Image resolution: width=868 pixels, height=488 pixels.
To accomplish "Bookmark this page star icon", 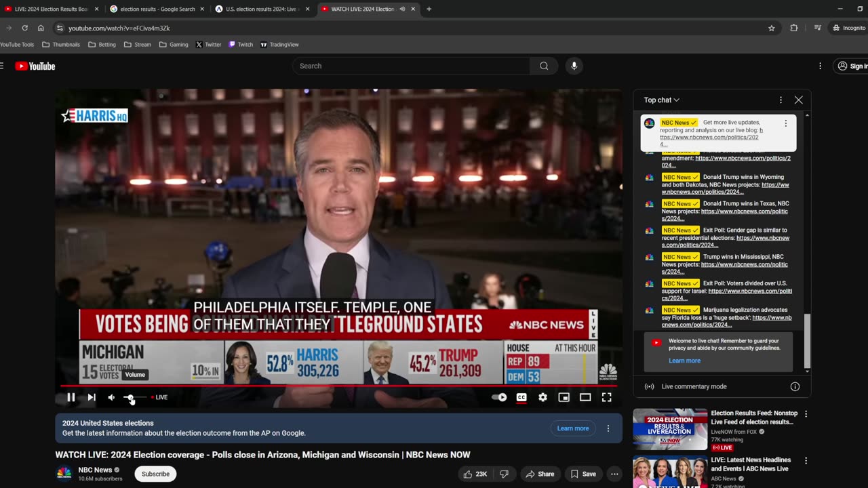I will coord(772,28).
